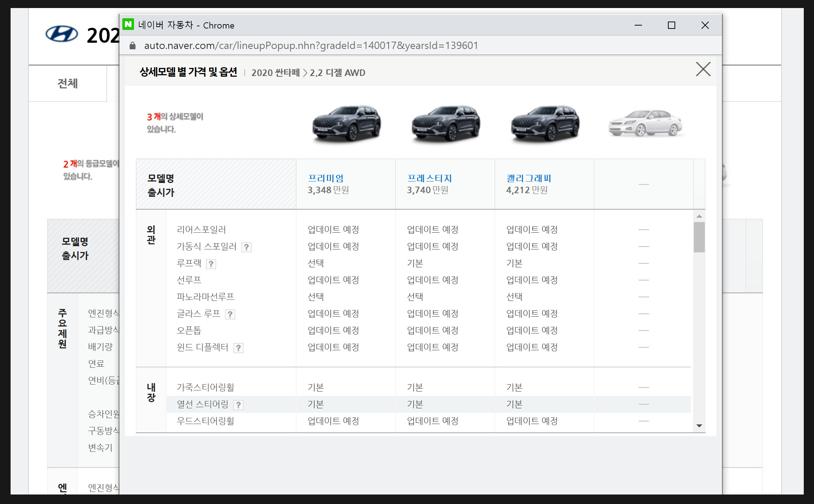
Task: Click the help icon next to 루프랙
Action: (x=211, y=264)
